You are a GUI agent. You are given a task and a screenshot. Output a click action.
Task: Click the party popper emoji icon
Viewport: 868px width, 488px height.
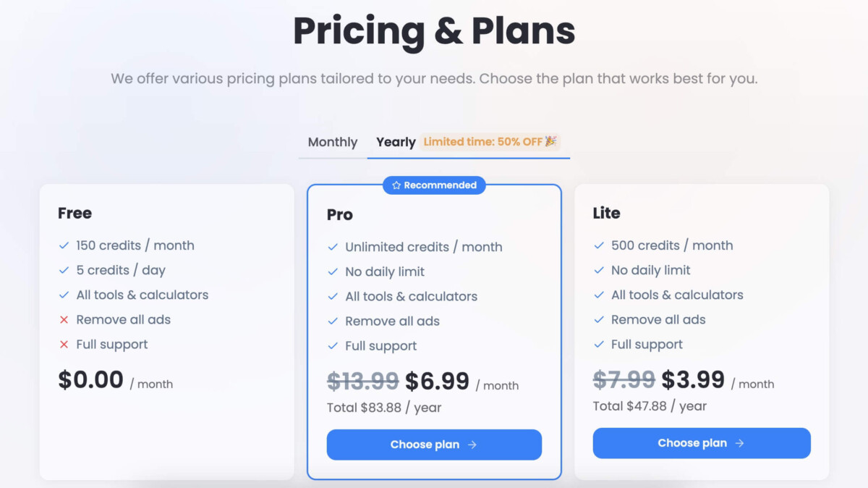pos(551,141)
